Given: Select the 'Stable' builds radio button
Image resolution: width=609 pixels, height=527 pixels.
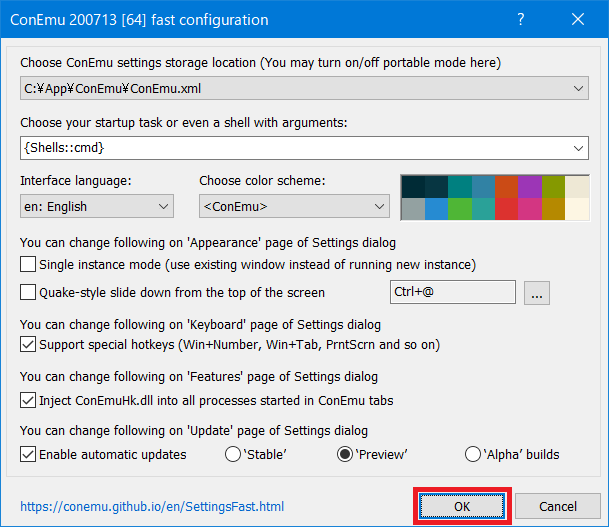Looking at the screenshot, I should 233,454.
